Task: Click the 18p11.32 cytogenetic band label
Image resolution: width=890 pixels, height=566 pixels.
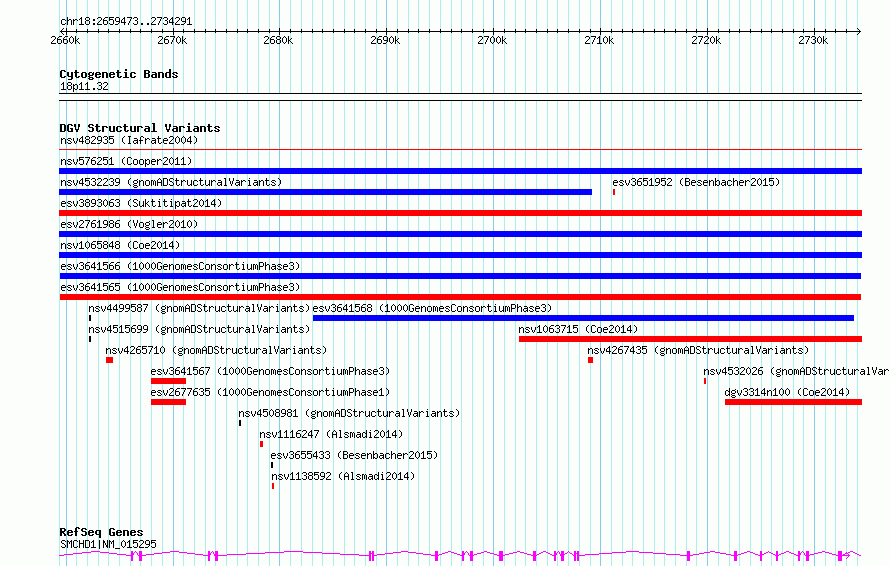Action: click(x=84, y=86)
